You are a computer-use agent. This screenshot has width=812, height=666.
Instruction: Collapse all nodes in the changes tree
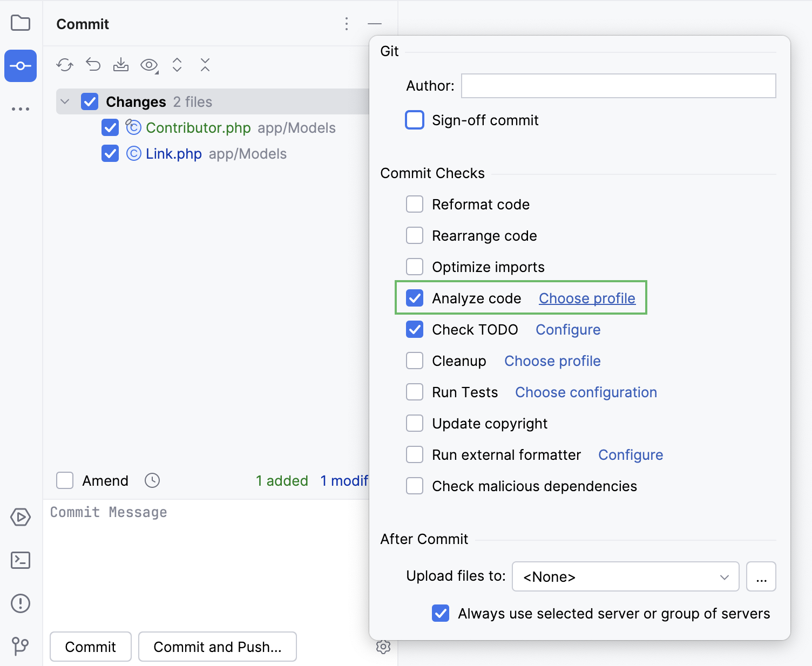pos(205,64)
